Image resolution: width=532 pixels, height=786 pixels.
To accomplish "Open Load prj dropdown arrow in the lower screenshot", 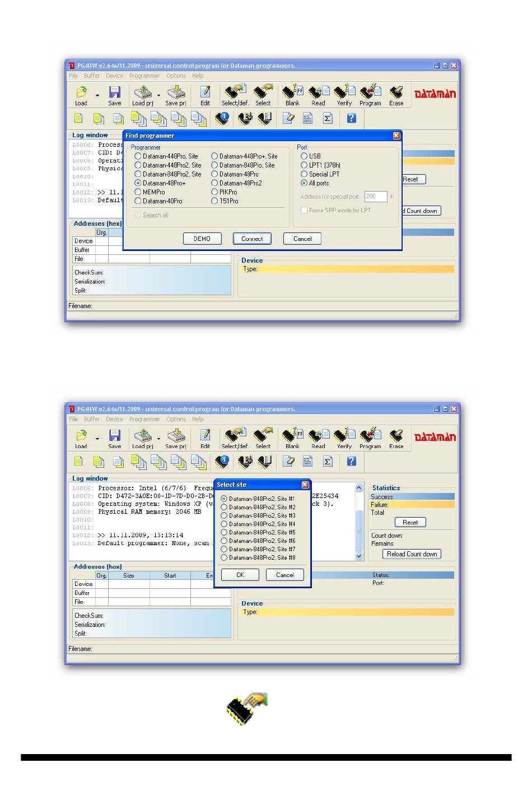I will [x=158, y=439].
